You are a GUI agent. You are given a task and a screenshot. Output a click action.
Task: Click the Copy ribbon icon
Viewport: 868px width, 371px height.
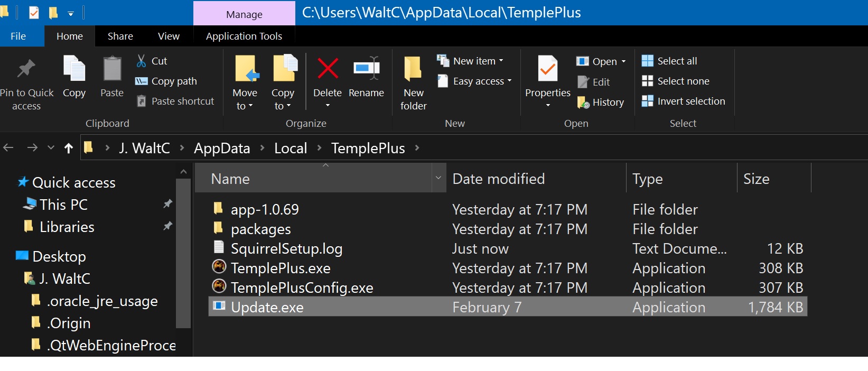click(74, 68)
